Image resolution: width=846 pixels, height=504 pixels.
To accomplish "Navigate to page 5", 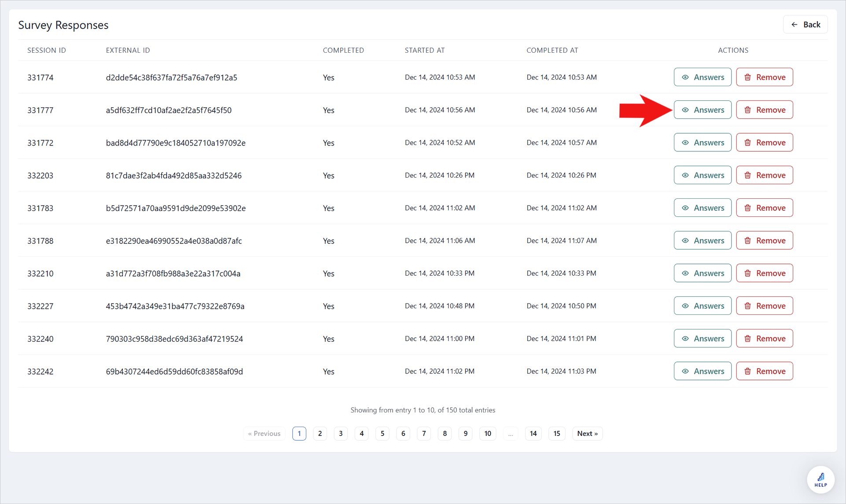I will 383,434.
